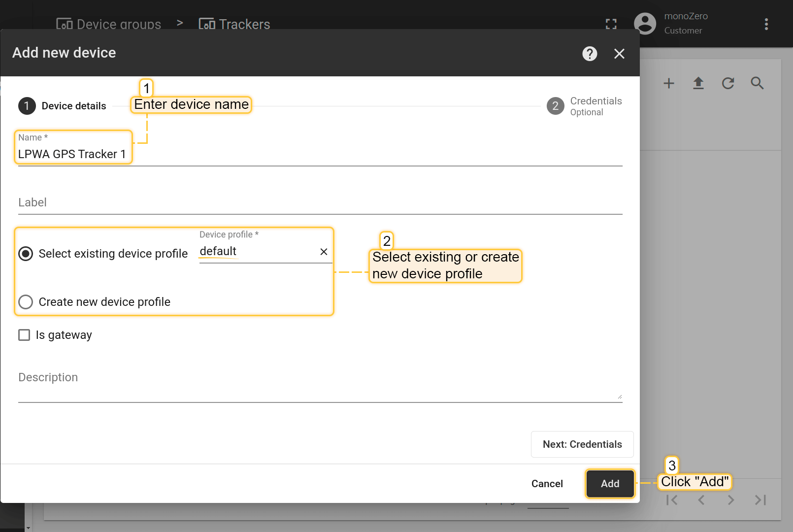Open the search magnifier icon
Screen dimensions: 793x532
click(x=757, y=83)
